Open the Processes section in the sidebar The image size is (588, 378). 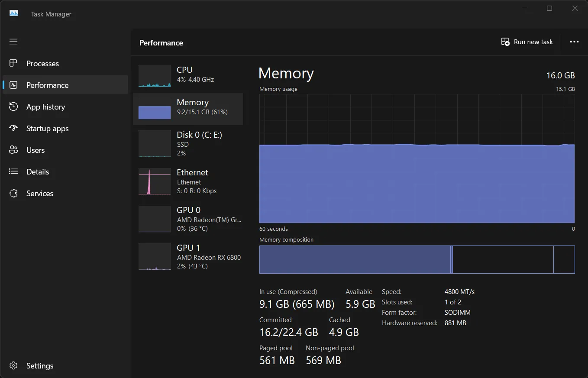click(x=42, y=63)
